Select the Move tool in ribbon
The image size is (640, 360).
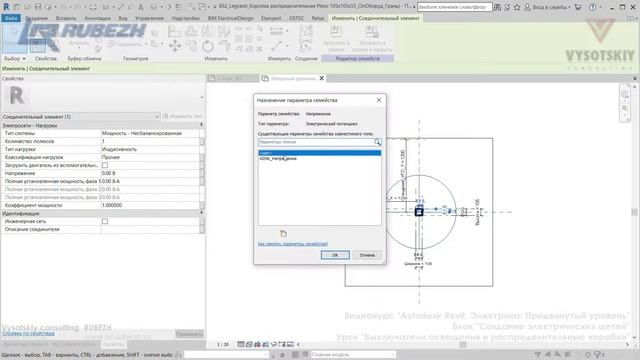click(x=175, y=46)
